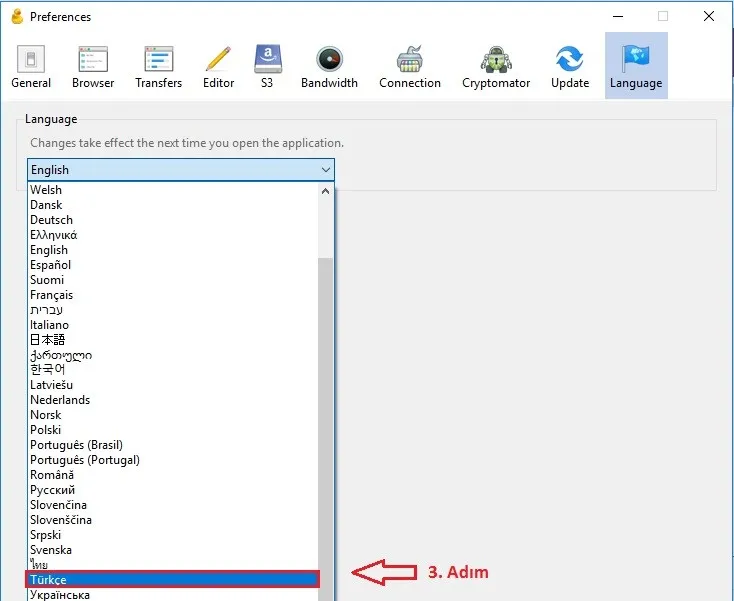Choose 한국어 from the language list
This screenshot has width=734, height=601.
(173, 369)
